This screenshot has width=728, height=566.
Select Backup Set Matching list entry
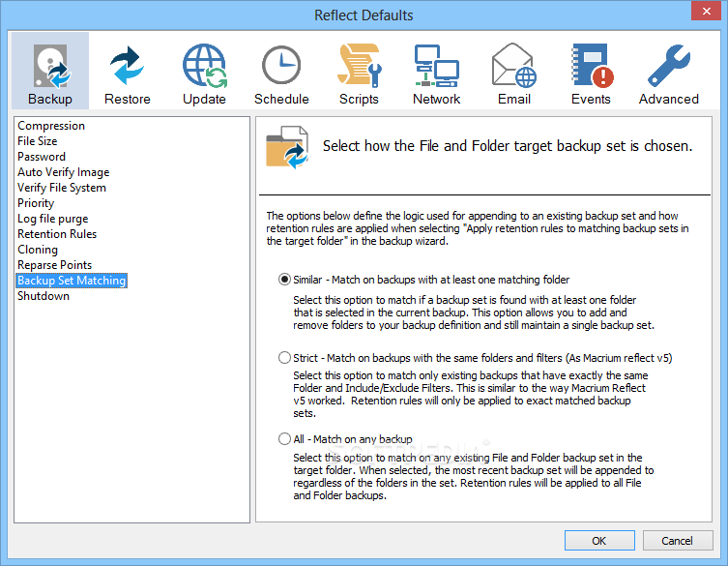72,281
